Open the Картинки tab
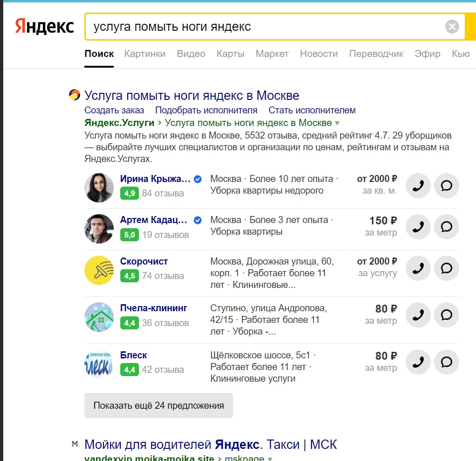This screenshot has width=476, height=461. (x=145, y=54)
